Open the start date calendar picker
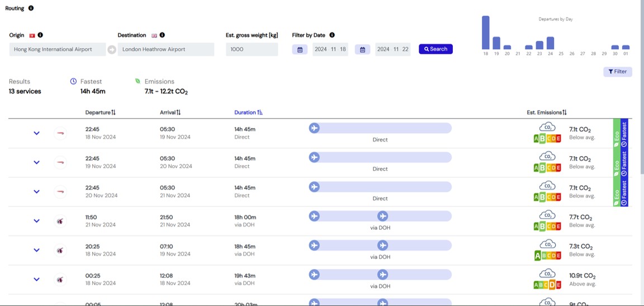The width and height of the screenshot is (644, 306). [x=300, y=49]
